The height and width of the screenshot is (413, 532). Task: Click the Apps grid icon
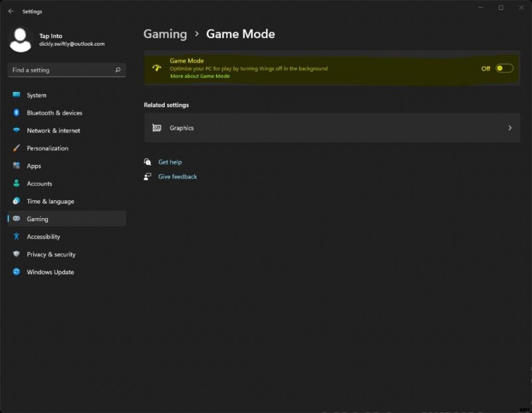pos(16,166)
